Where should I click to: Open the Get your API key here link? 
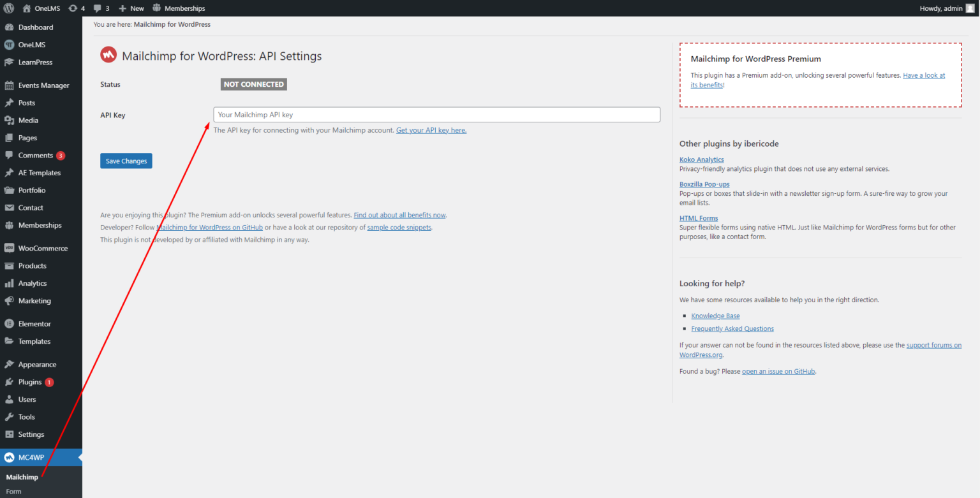pos(431,130)
